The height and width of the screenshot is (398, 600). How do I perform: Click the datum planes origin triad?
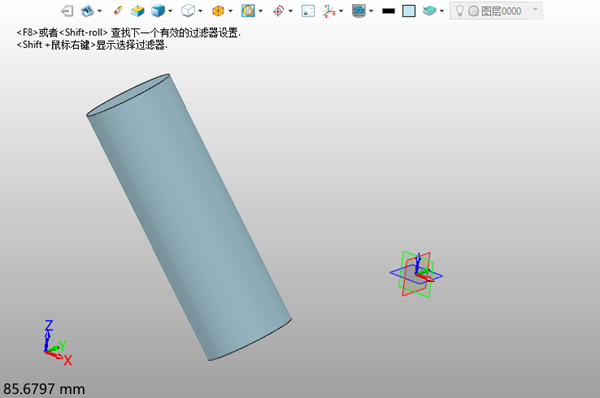tap(416, 274)
